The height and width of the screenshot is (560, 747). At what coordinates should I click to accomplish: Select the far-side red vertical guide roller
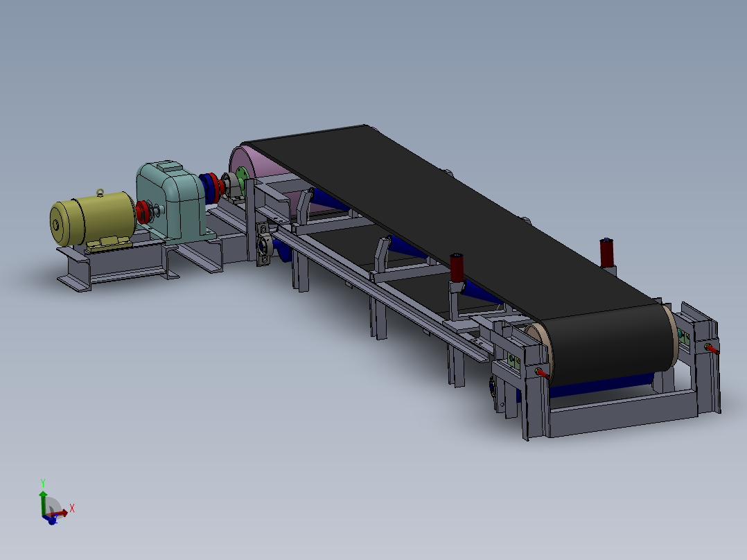coord(606,252)
